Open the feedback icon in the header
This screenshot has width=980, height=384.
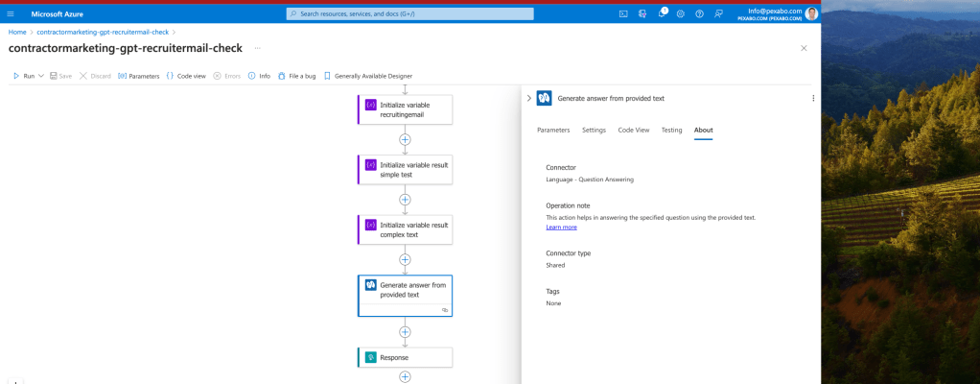point(718,13)
